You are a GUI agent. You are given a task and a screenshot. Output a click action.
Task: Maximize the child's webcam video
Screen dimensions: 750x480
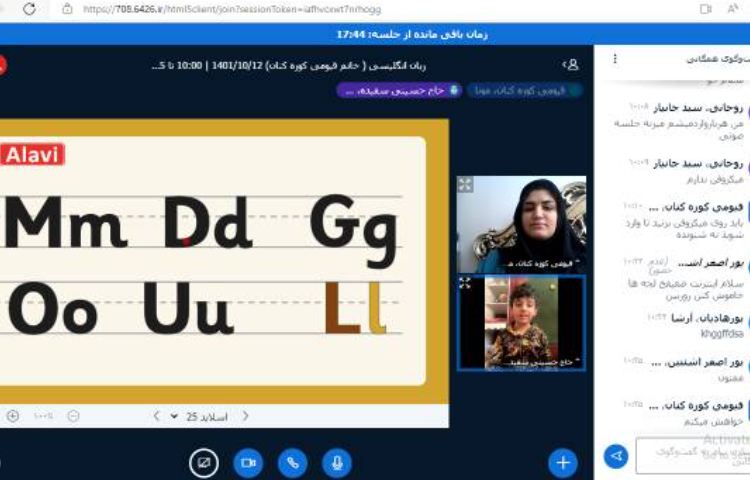(465, 283)
